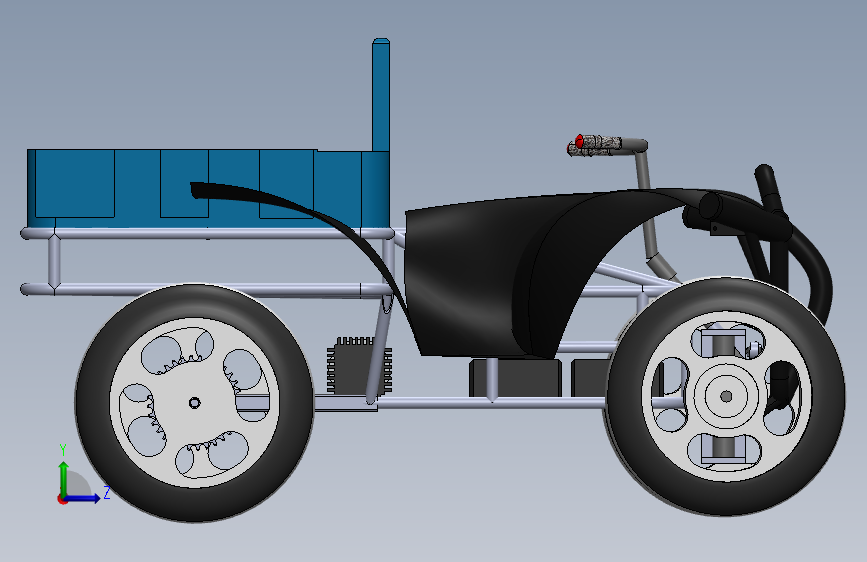Click the Y label on the triad
The width and height of the screenshot is (867, 562).
(63, 449)
